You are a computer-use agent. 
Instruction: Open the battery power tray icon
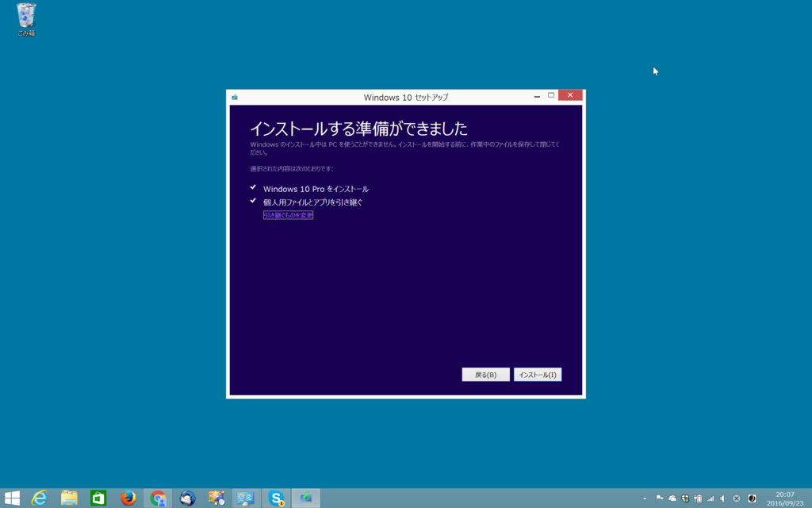pos(698,498)
